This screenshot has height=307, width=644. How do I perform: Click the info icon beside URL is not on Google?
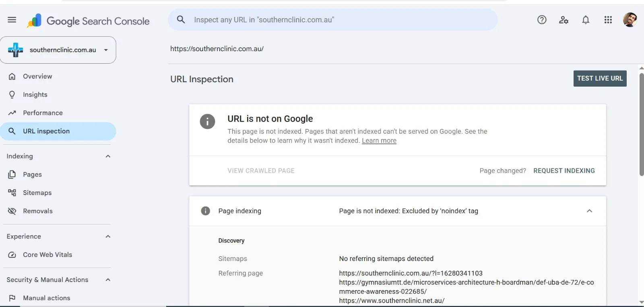[x=207, y=121]
